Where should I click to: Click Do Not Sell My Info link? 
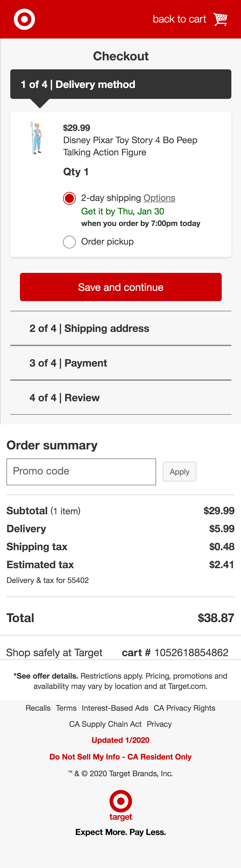coord(120,757)
